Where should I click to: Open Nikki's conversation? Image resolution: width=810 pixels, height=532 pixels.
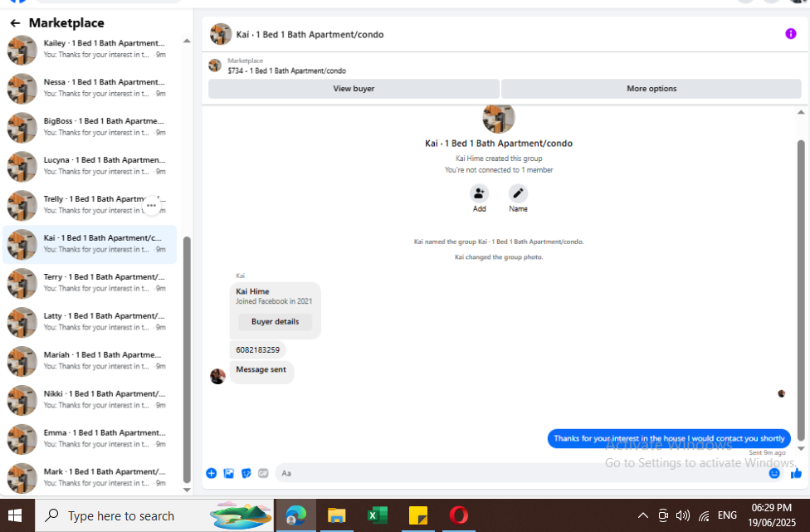click(90, 400)
